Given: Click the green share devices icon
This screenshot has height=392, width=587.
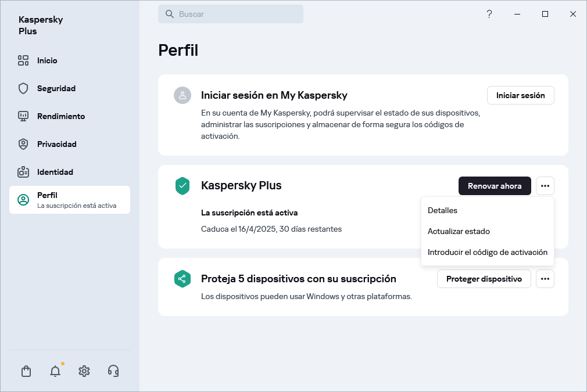Looking at the screenshot, I should [x=182, y=279].
